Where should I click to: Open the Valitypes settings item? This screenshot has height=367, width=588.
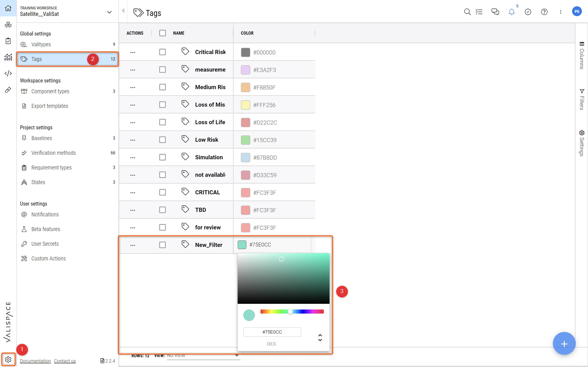pyautogui.click(x=41, y=44)
